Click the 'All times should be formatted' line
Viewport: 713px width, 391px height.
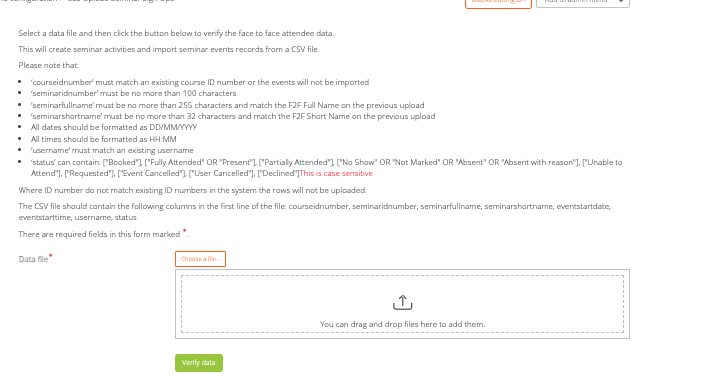pos(104,139)
